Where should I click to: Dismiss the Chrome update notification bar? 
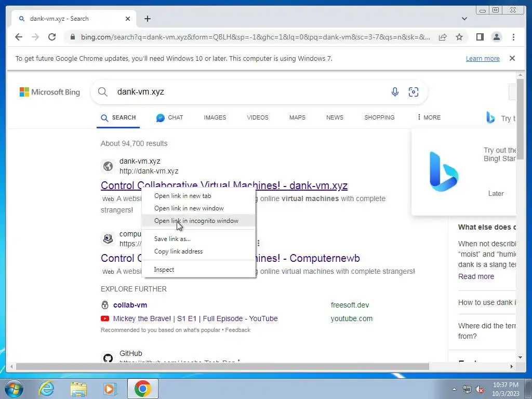click(x=512, y=58)
